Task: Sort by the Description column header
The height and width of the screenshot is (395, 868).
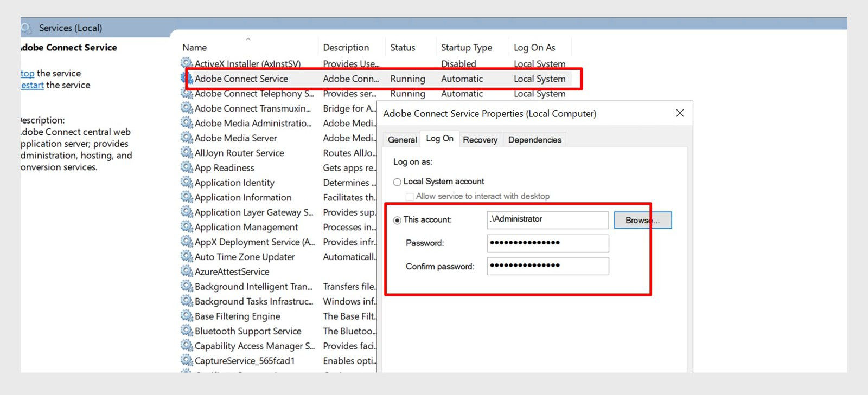Action: point(346,48)
